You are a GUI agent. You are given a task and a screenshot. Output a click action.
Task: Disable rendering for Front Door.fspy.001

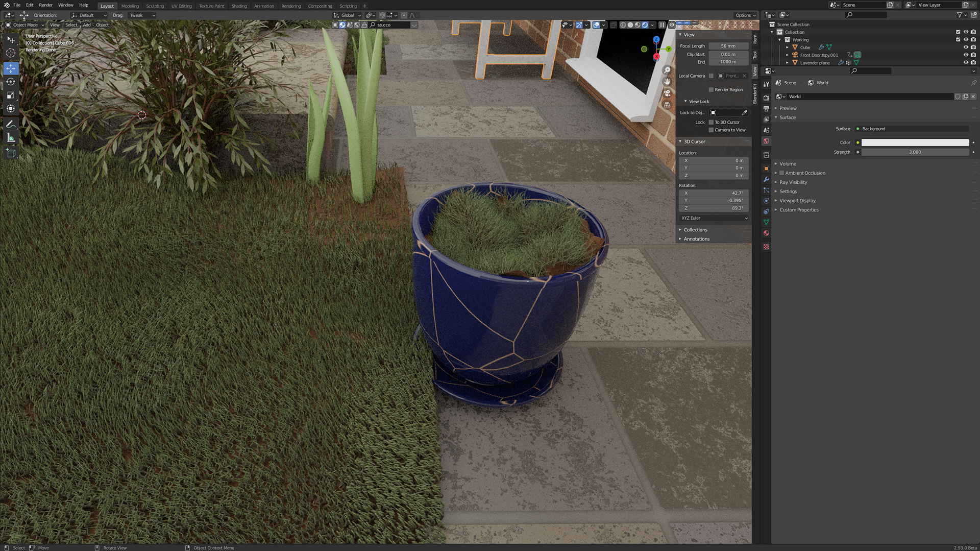click(973, 55)
